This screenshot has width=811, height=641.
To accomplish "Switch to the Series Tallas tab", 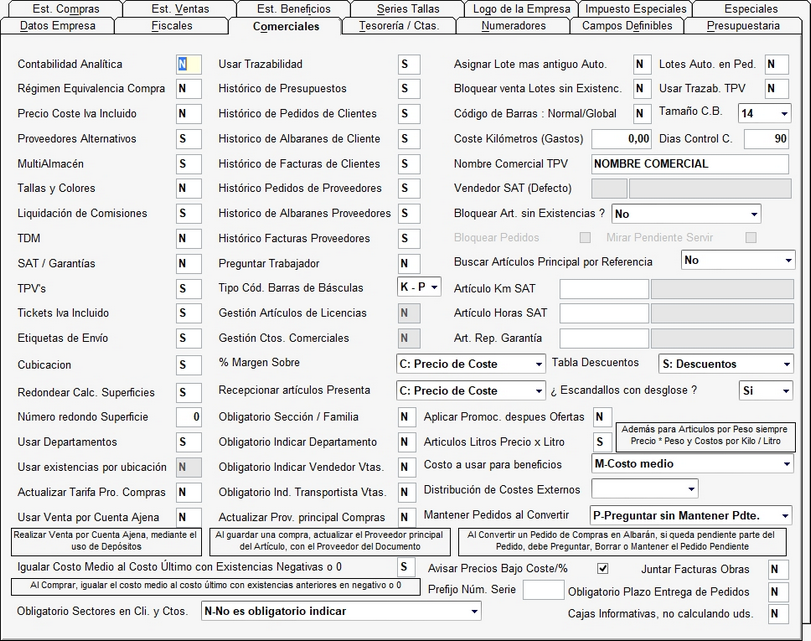I will [x=408, y=9].
